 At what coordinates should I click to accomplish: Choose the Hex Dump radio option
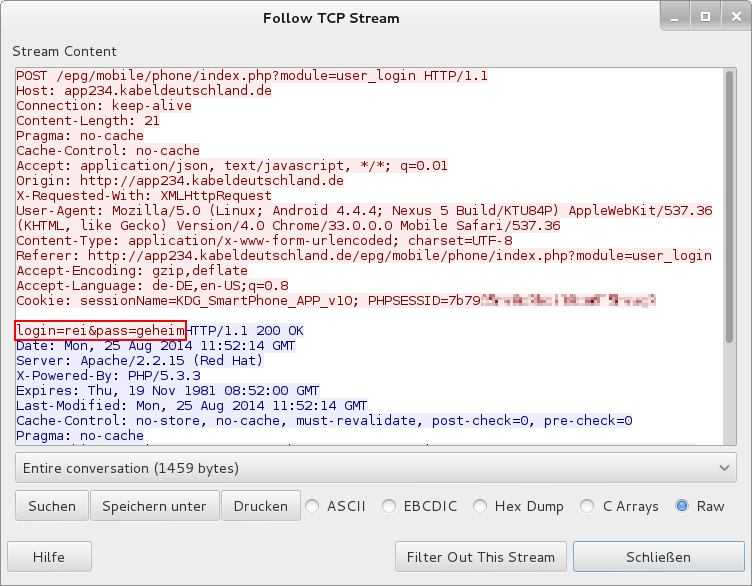pos(480,506)
